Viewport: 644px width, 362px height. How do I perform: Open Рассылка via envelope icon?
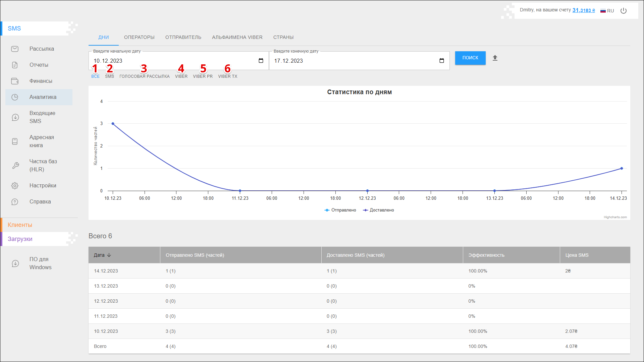tap(15, 49)
